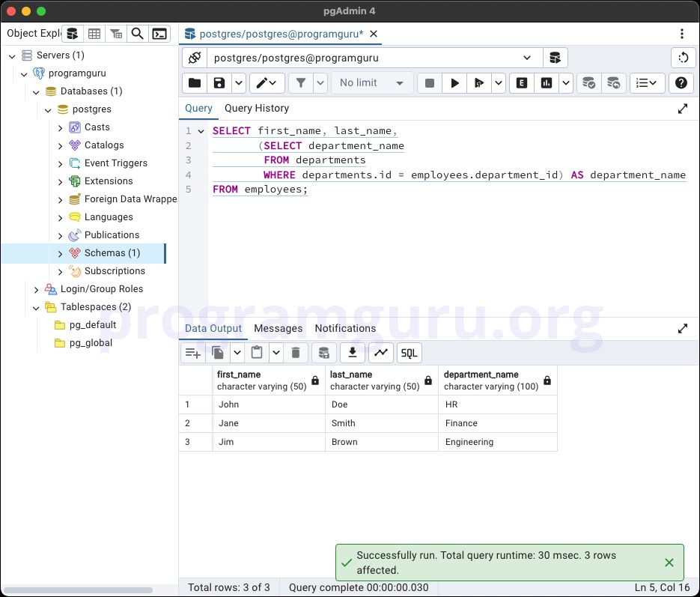Switch to the Messages tab

point(278,328)
